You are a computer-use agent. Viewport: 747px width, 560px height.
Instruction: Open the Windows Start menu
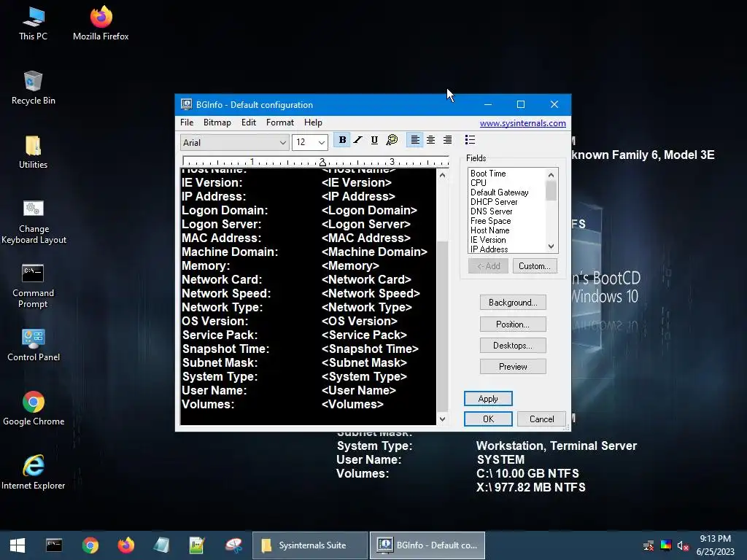tap(18, 545)
